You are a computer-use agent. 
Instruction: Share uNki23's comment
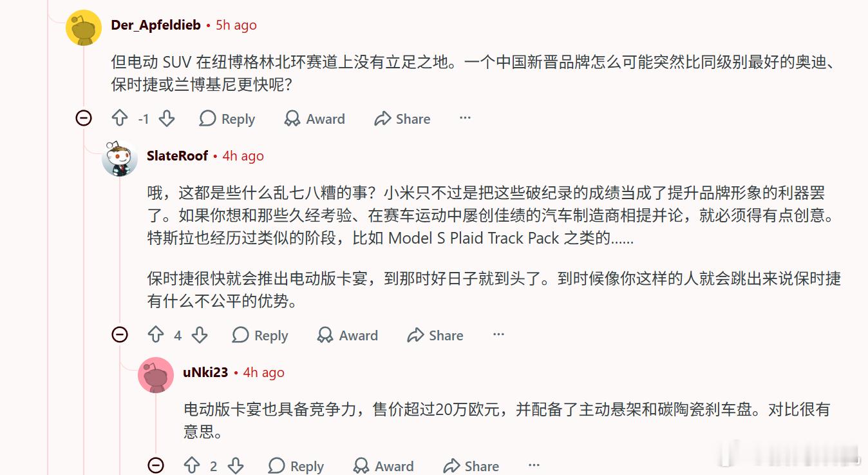pyautogui.click(x=471, y=466)
